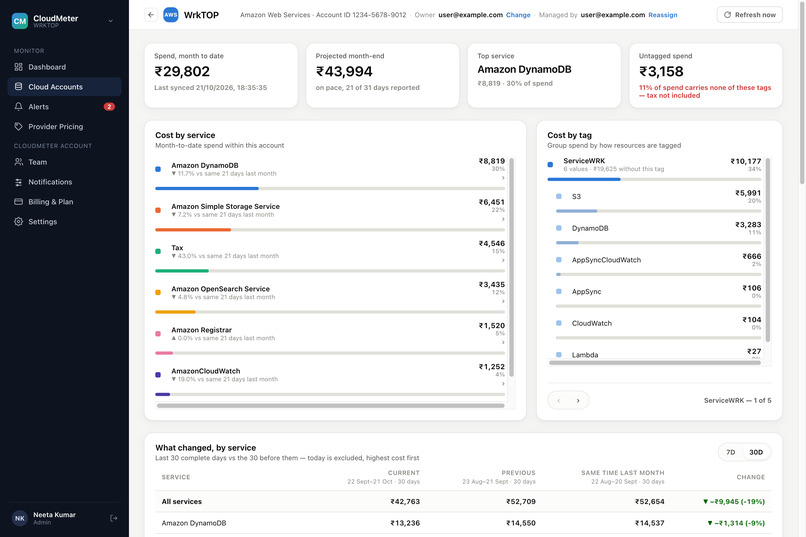The image size is (806, 537).
Task: Open Settings in the sidebar
Action: click(64, 221)
